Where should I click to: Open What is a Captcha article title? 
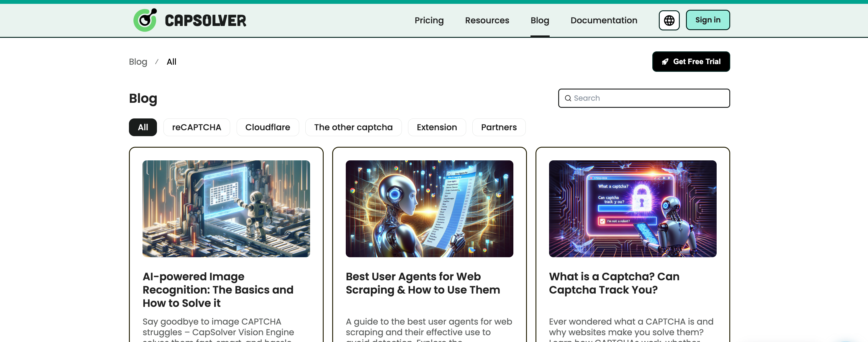(x=614, y=283)
